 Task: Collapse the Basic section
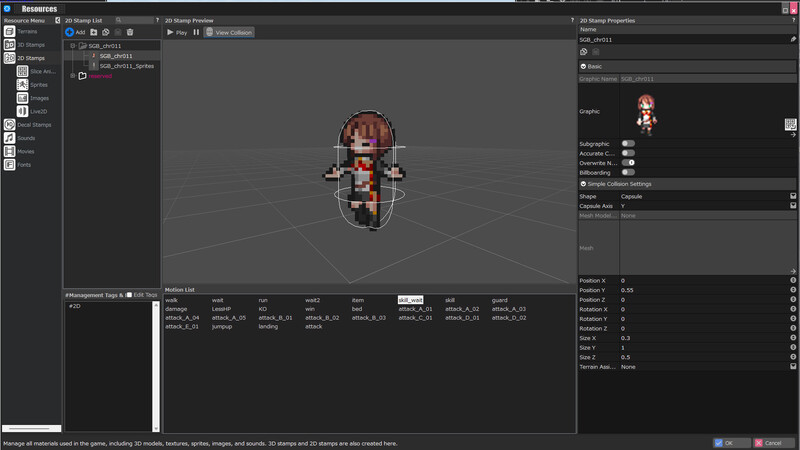pyautogui.click(x=583, y=66)
